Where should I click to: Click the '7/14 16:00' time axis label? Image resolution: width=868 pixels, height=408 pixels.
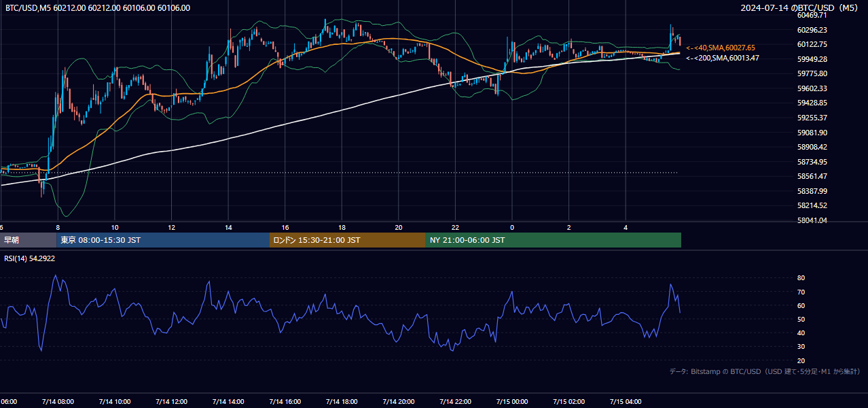[285, 401]
